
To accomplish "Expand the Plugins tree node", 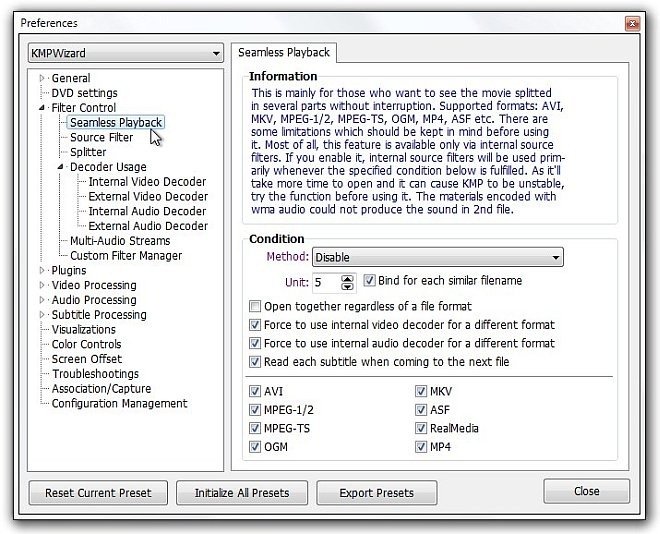I will (x=42, y=270).
